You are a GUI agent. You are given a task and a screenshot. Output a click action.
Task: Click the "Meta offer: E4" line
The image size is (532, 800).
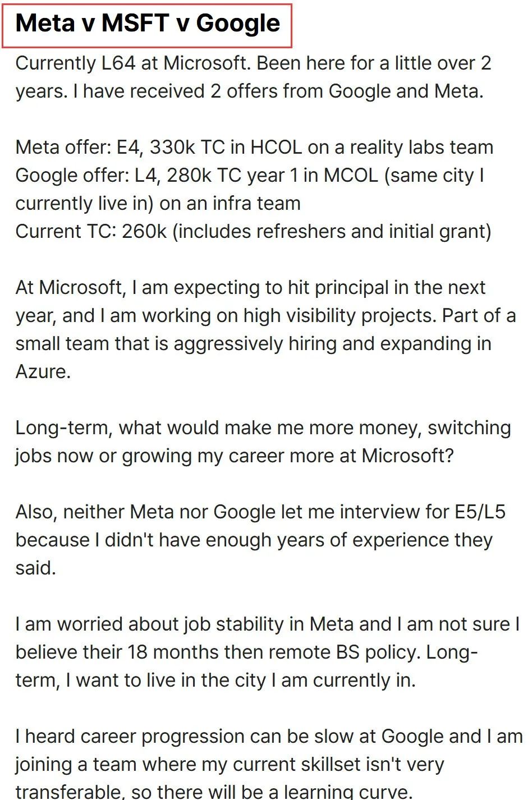point(254,147)
